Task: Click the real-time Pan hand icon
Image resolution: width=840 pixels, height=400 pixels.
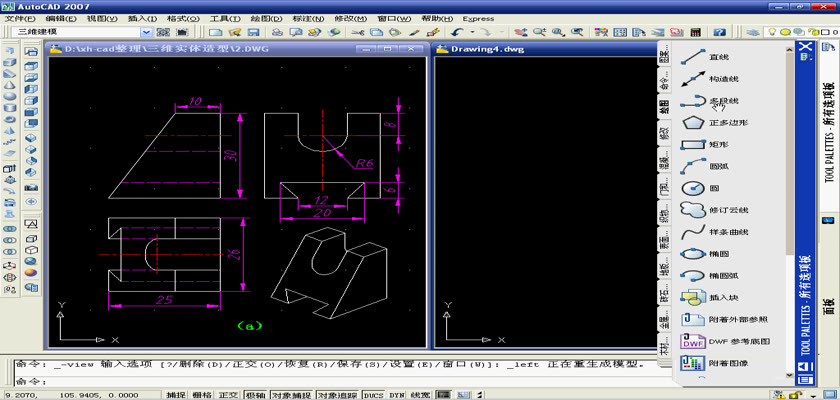Action: coord(519,32)
